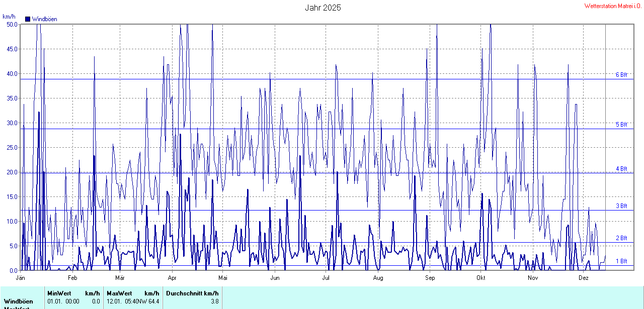Click the chart title Jahr 2025
This screenshot has width=644, height=309.
click(x=323, y=8)
